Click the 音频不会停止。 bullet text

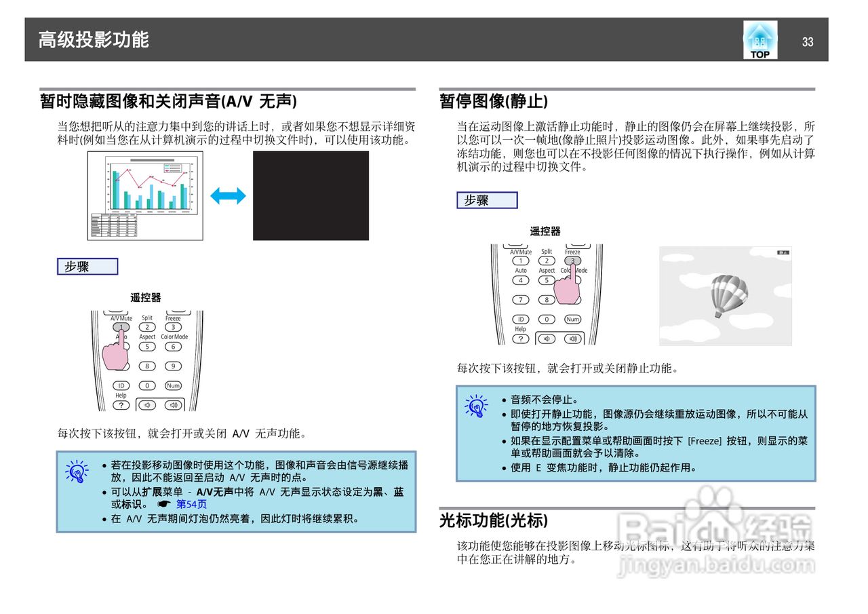tap(545, 400)
